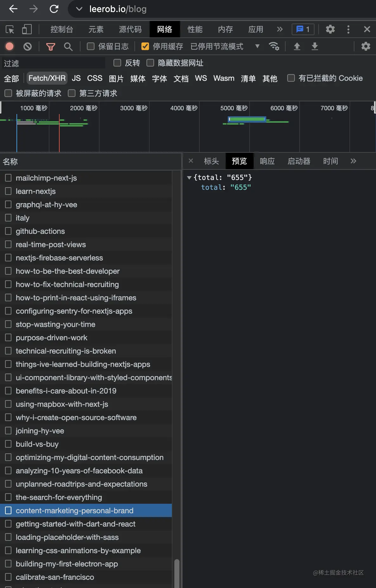This screenshot has width=376, height=588.
Task: Filter requests by Wasm
Action: [224, 78]
